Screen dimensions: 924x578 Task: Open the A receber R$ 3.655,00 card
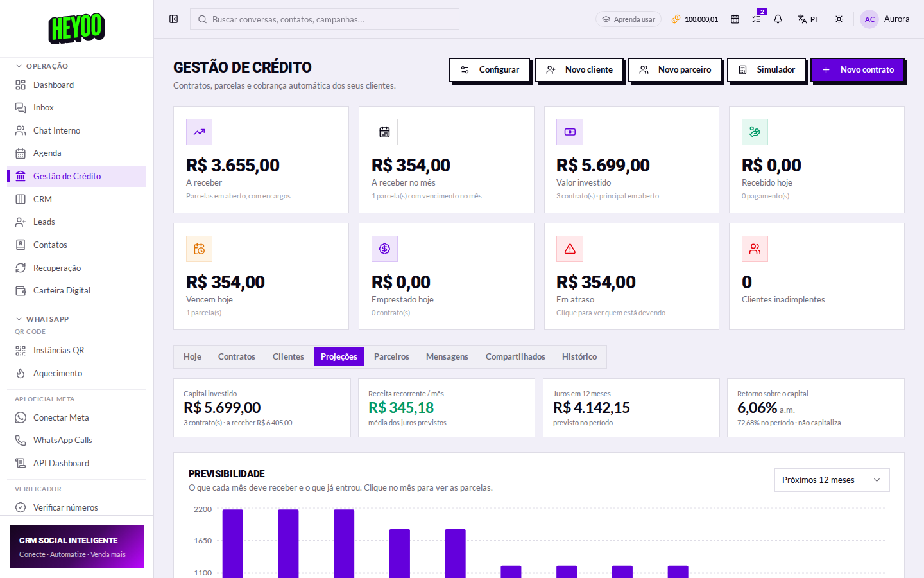(261, 159)
